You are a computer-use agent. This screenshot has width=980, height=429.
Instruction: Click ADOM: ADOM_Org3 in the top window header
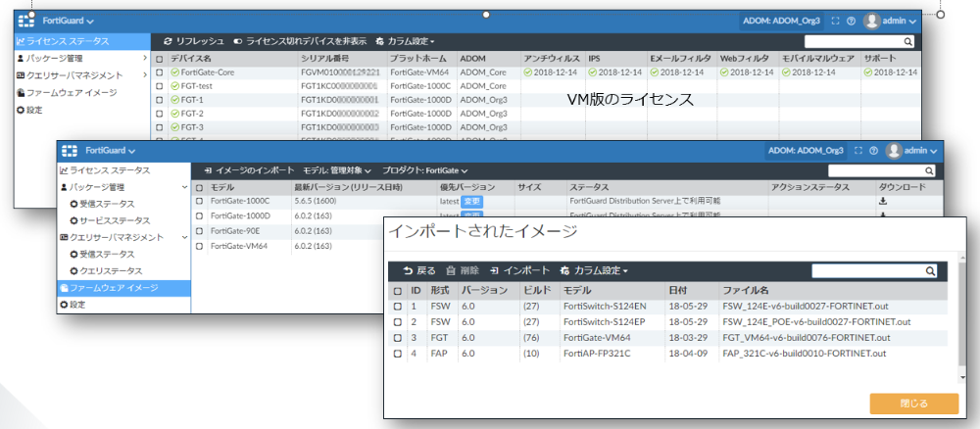[781, 21]
